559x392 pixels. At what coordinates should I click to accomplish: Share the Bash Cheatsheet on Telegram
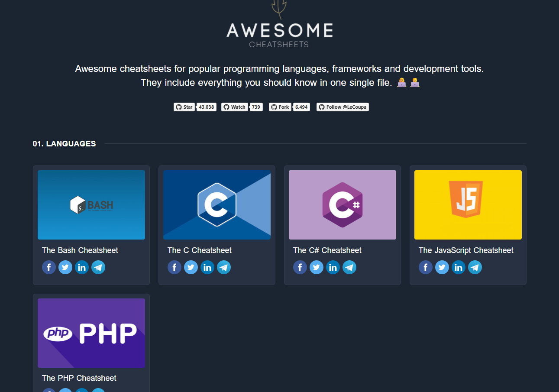tap(98, 267)
